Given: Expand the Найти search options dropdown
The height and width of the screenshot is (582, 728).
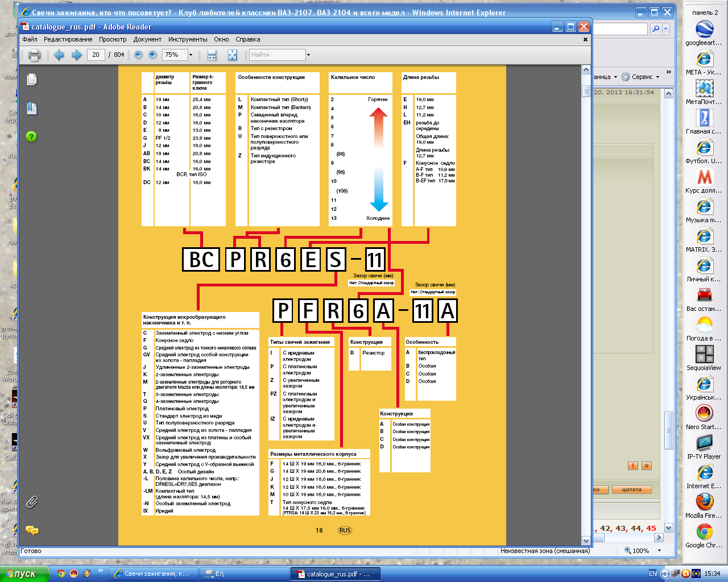Looking at the screenshot, I should point(308,55).
